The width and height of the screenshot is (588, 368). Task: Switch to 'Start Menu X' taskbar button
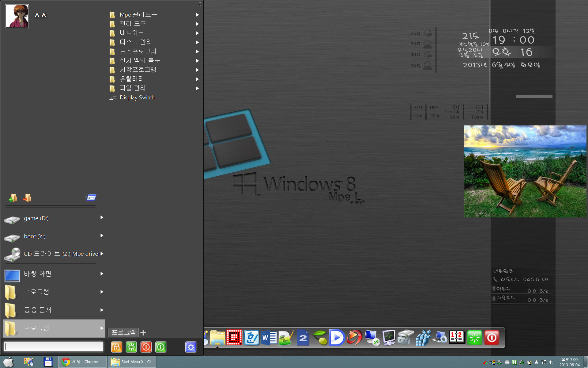coord(132,362)
